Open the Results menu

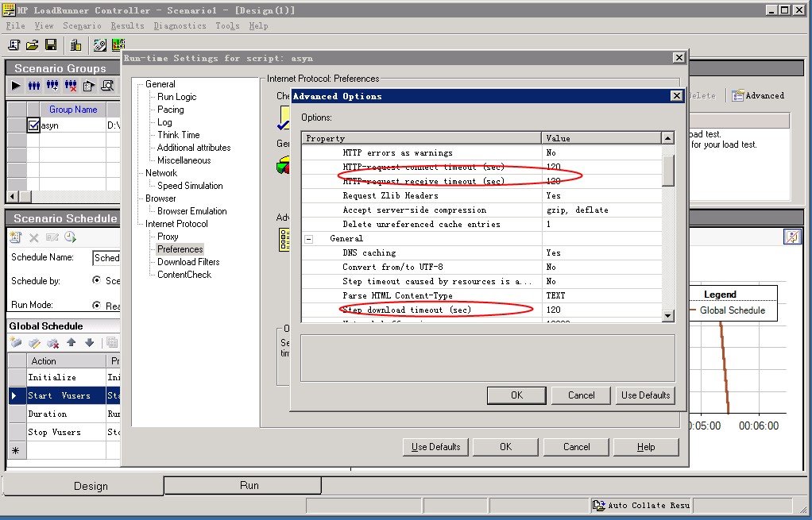[x=127, y=26]
